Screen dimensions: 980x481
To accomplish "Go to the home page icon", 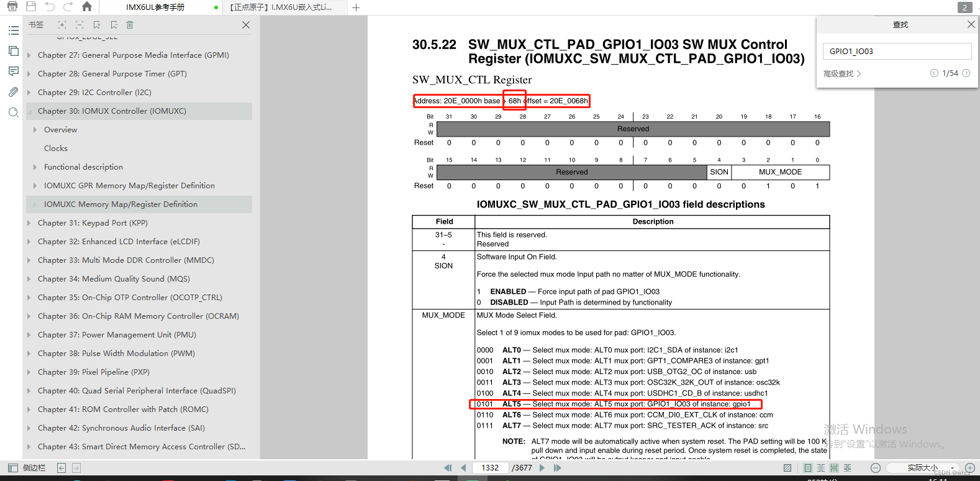I will 87,7.
